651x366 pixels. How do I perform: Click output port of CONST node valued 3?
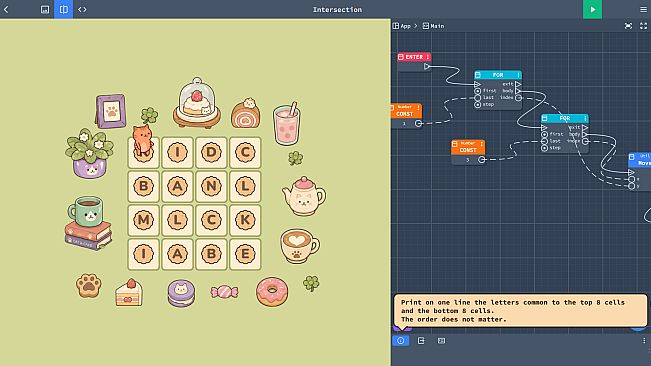point(481,160)
